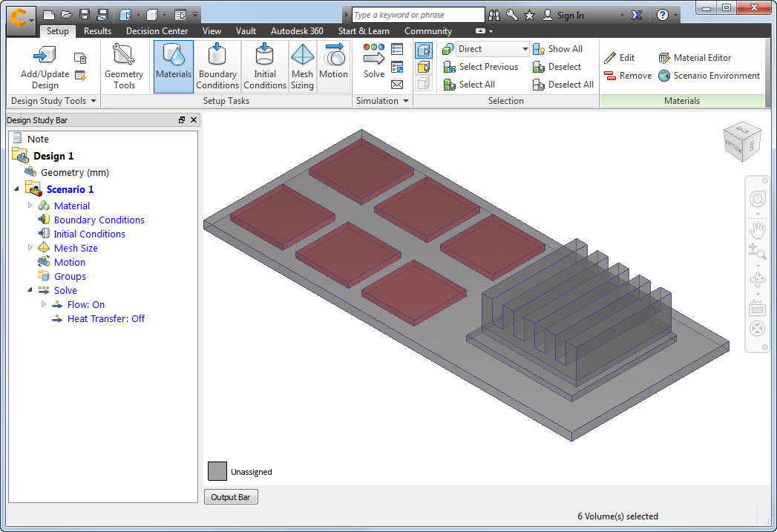Click the steering wheel icon in navigation bar
Image resolution: width=777 pixels, height=532 pixels.
tap(757, 199)
